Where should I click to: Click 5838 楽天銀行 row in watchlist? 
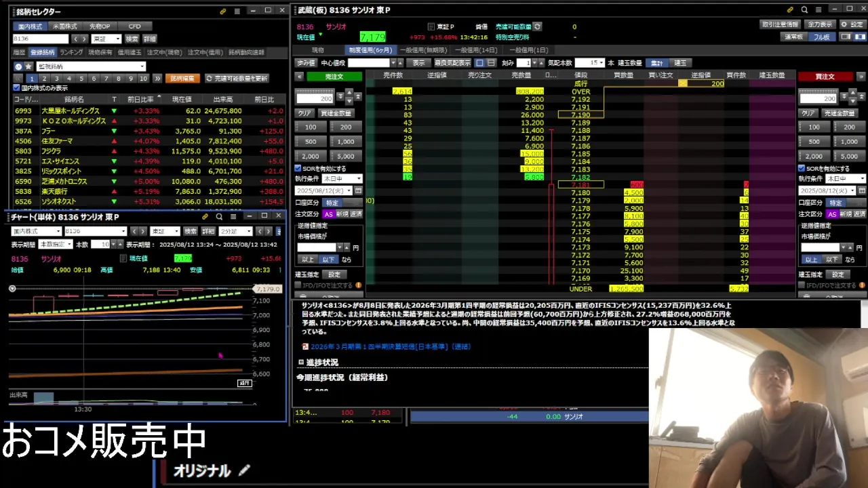tap(148, 192)
